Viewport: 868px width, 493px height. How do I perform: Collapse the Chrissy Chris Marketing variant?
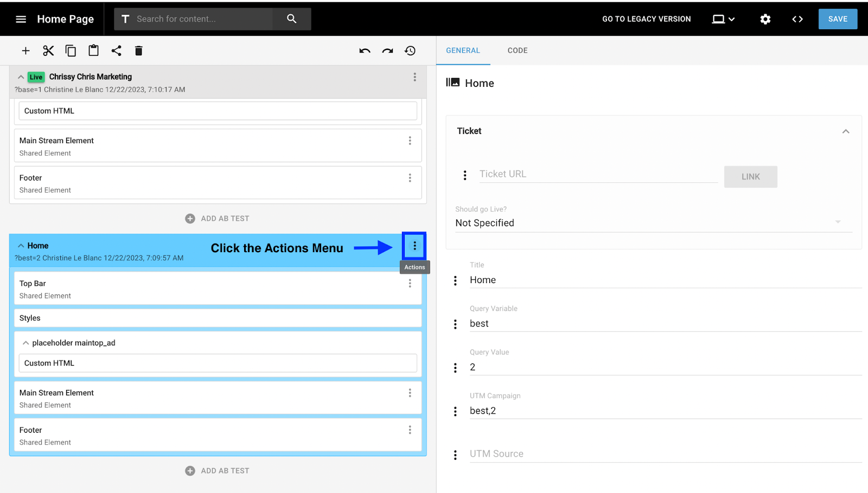(21, 76)
